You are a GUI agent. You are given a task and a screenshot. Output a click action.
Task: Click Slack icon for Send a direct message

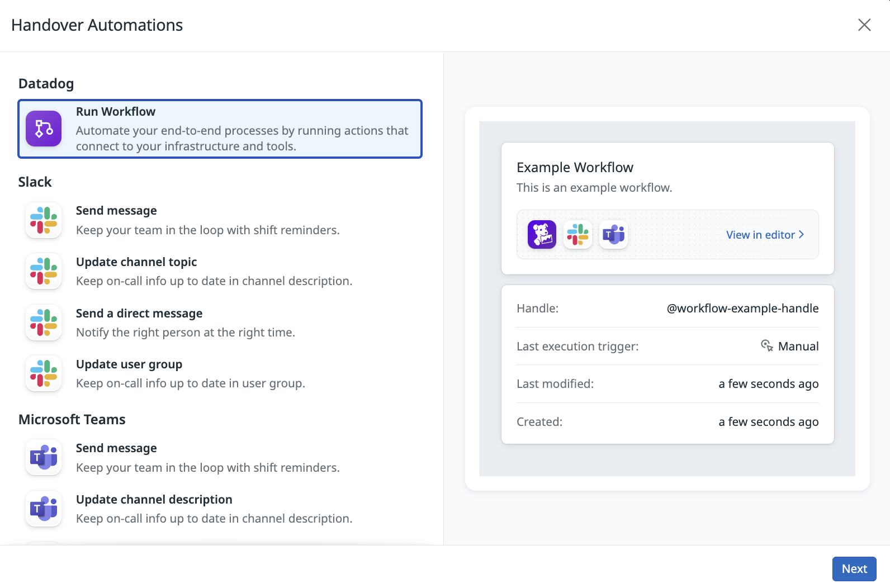44,323
